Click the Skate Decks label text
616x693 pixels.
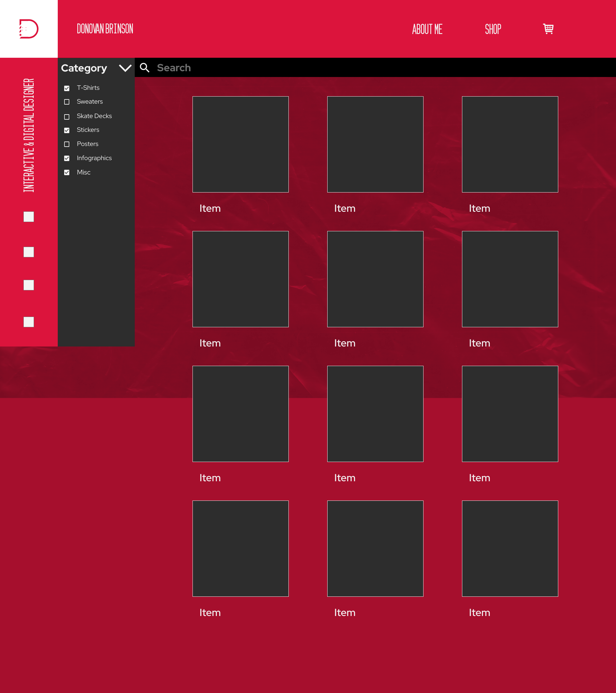coord(94,116)
